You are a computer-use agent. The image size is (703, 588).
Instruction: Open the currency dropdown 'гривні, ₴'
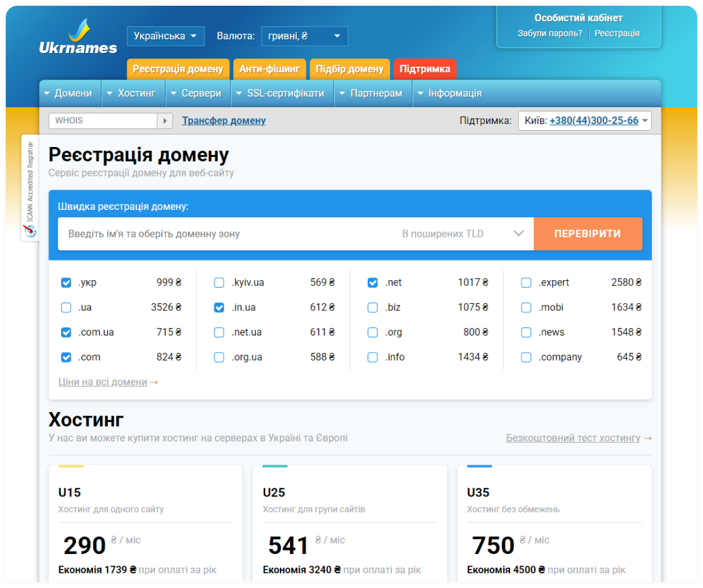pyautogui.click(x=304, y=36)
